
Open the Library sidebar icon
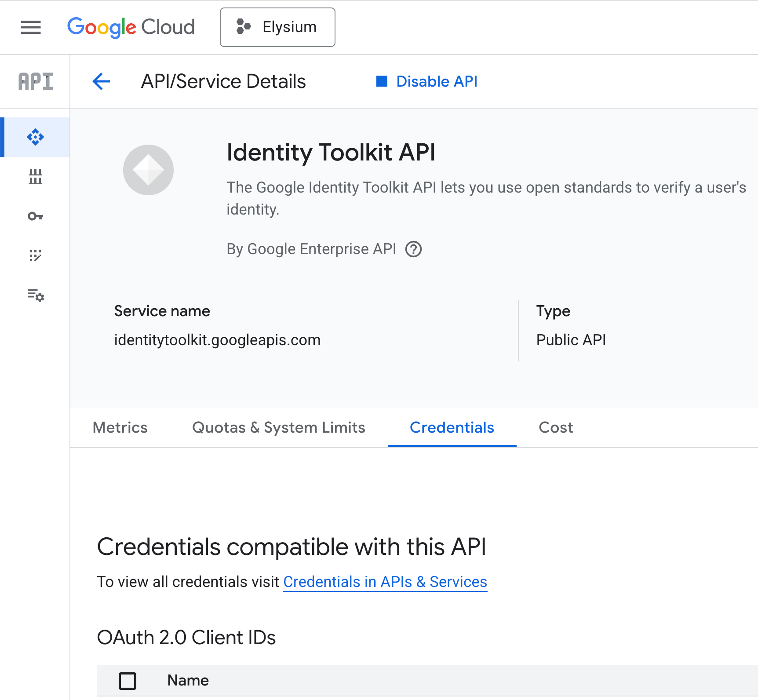click(35, 177)
